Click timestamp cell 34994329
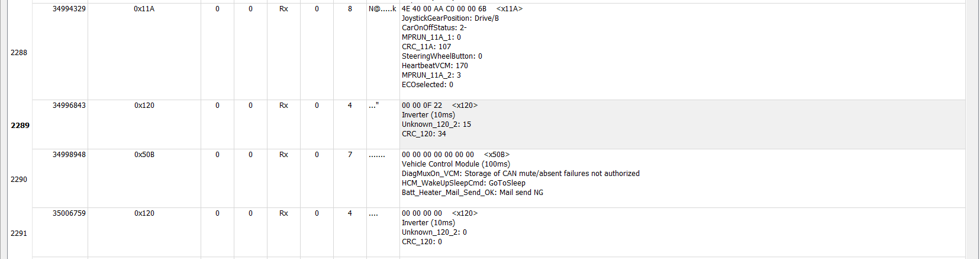 69,9
